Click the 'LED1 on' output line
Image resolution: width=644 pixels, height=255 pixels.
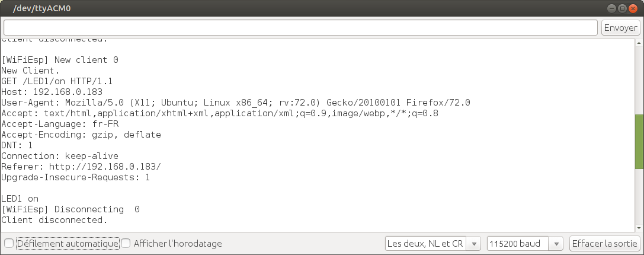(20, 199)
